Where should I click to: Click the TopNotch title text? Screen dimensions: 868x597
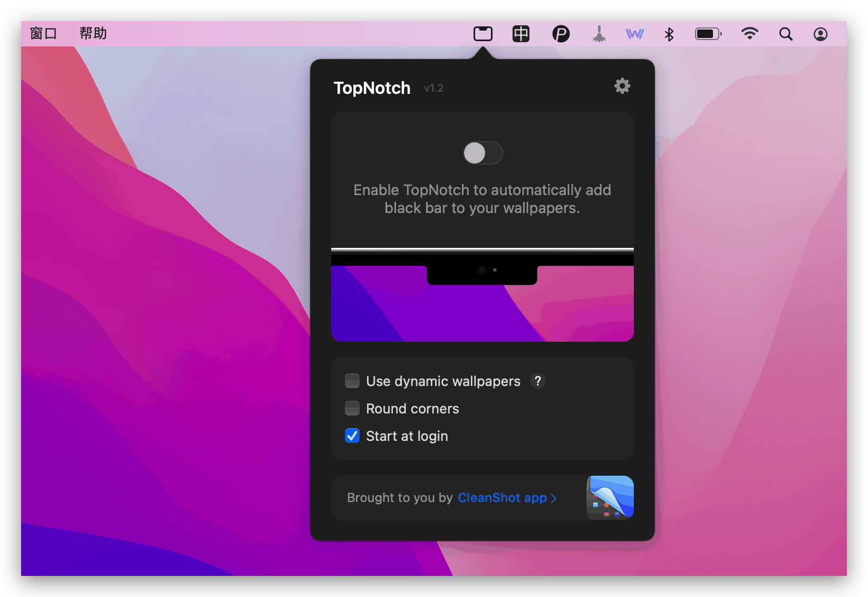pyautogui.click(x=372, y=88)
